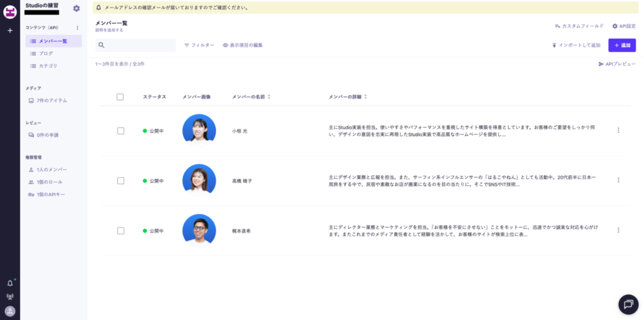Select カテゴリ in the sidebar
The width and height of the screenshot is (644, 320).
(48, 66)
